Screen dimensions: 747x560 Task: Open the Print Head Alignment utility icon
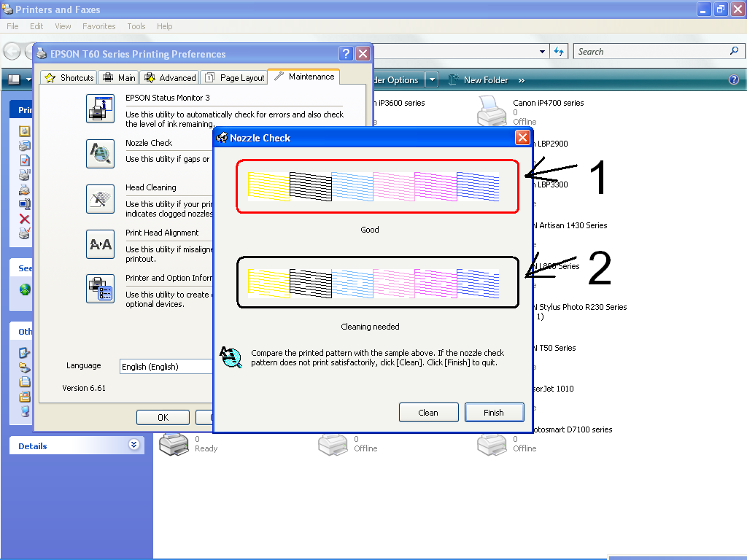[100, 244]
